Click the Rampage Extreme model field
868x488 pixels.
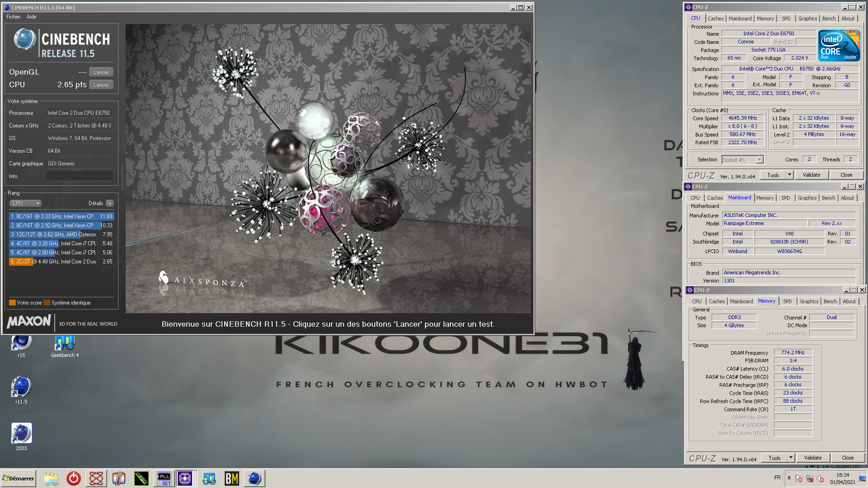[765, 223]
